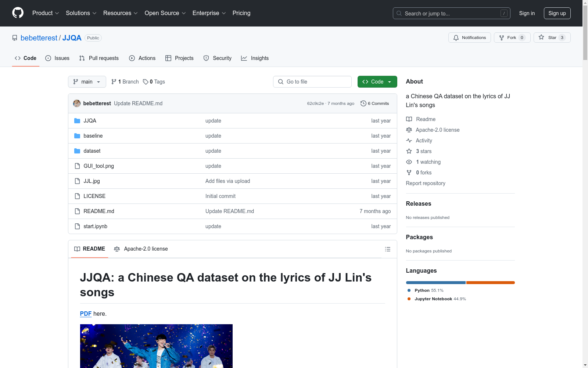The image size is (588, 368).
Task: Open the 6 Commits link
Action: click(375, 103)
